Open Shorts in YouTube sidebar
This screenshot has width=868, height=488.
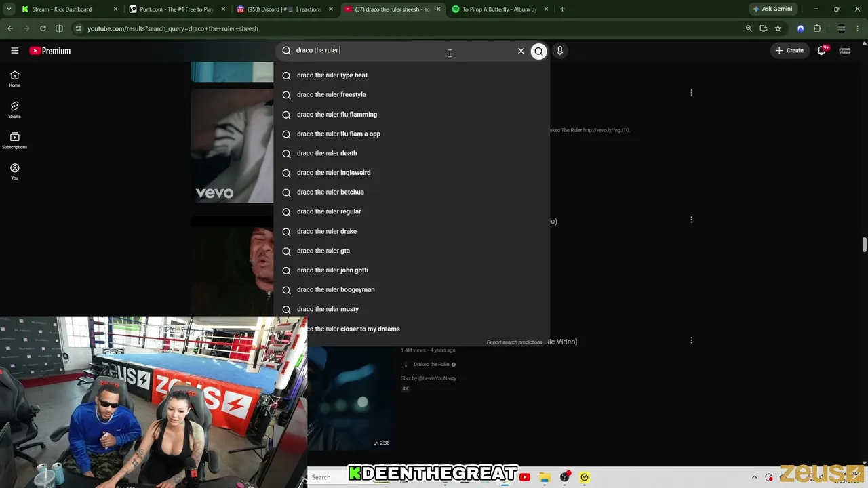(14, 110)
